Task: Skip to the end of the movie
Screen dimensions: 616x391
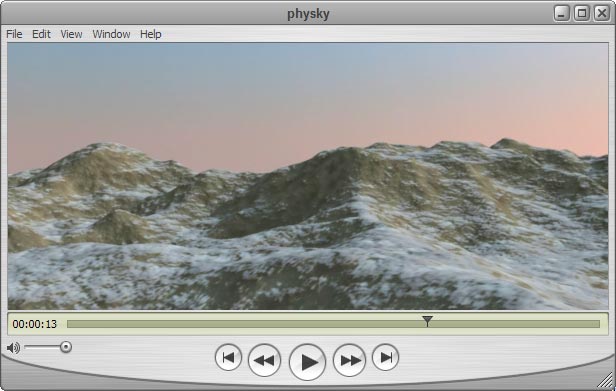Action: [x=385, y=357]
